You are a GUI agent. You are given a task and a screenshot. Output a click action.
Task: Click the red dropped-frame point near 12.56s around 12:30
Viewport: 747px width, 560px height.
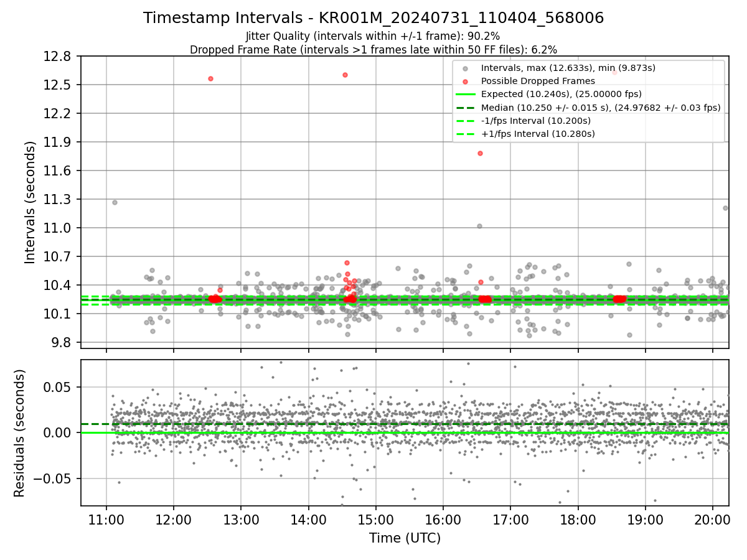[x=210, y=78]
